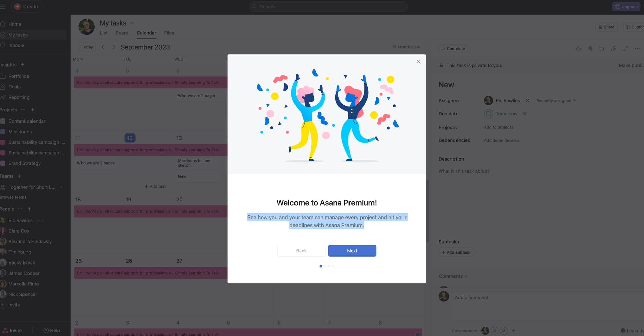Go to next month arrow
Image resolution: width=644 pixels, height=336 pixels.
point(114,47)
